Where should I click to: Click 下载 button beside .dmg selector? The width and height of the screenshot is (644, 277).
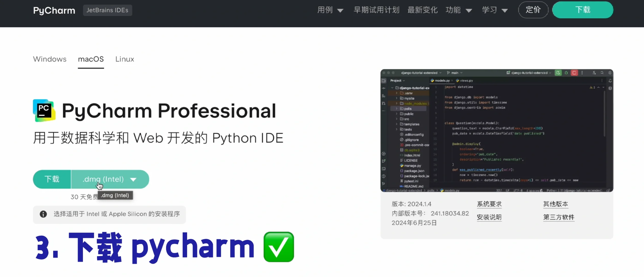tap(52, 179)
